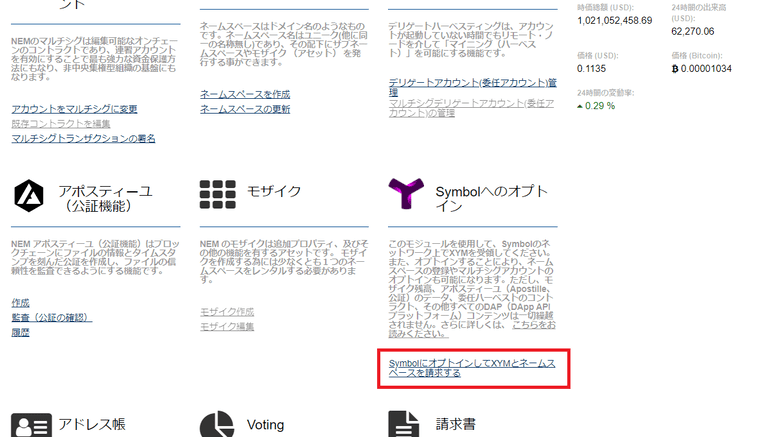The image size is (760, 437).
Task: Click market cap value 1,021,052,458.69
Action: point(615,20)
